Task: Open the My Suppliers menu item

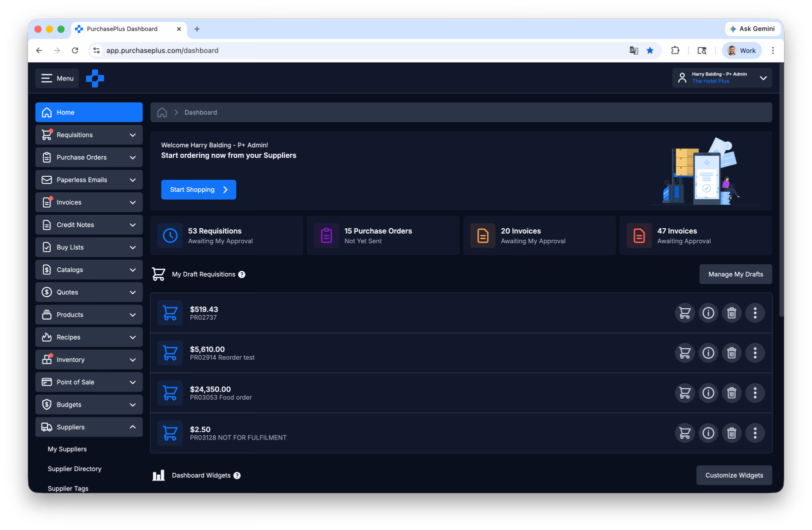Action: point(67,449)
